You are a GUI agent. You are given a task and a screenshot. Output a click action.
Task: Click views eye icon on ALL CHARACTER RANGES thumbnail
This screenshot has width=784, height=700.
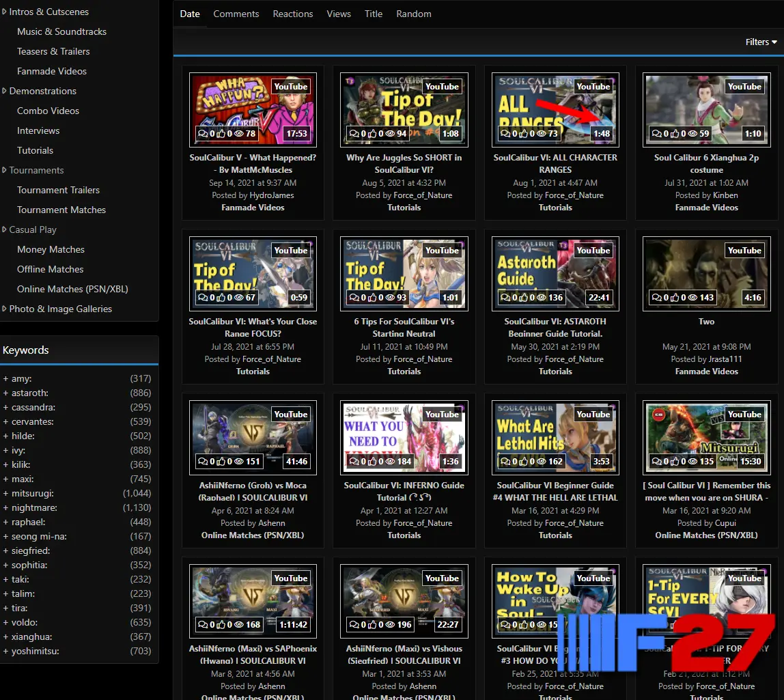[x=542, y=133]
